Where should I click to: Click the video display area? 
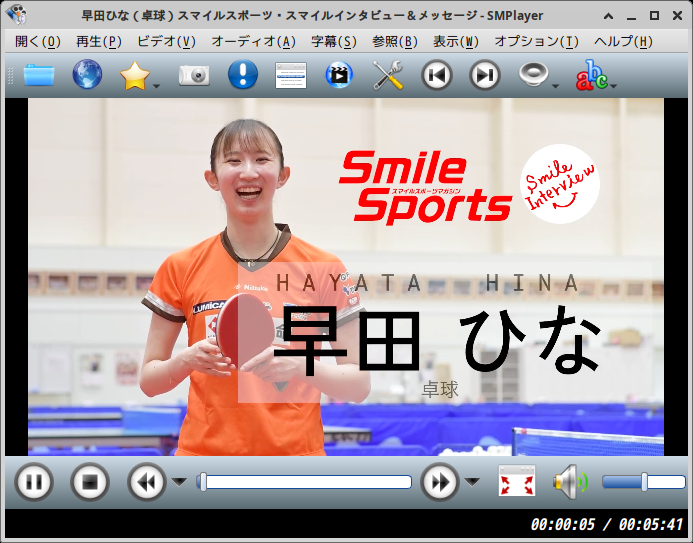(x=346, y=277)
